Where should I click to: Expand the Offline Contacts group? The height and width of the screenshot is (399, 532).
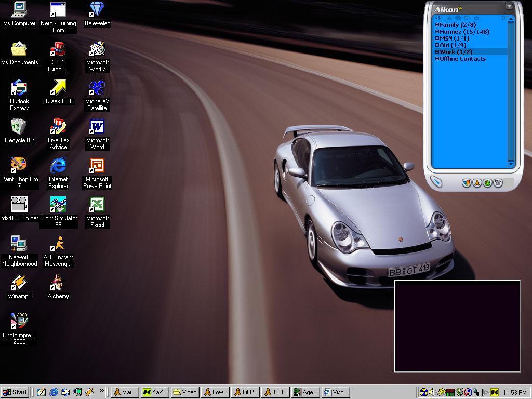(x=437, y=59)
